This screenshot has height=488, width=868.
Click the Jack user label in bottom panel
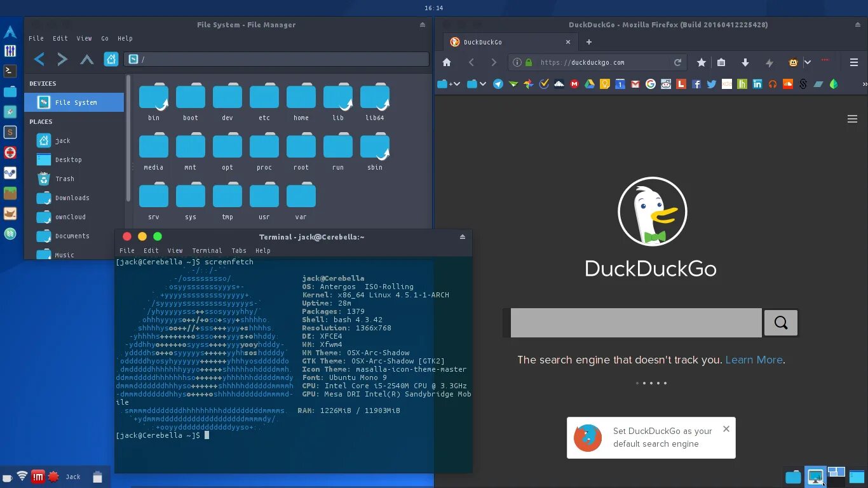tap(73, 477)
